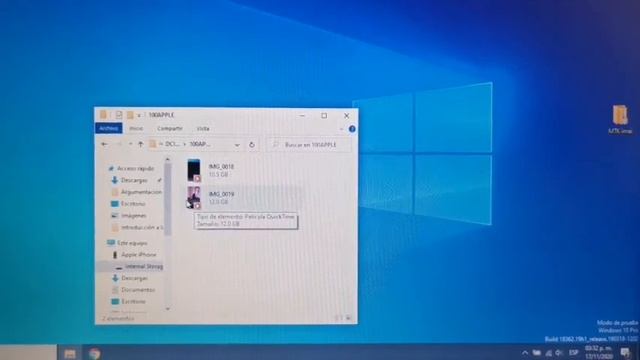Open File Explorer from the taskbar
Screen dimensions: 640x360
70,353
